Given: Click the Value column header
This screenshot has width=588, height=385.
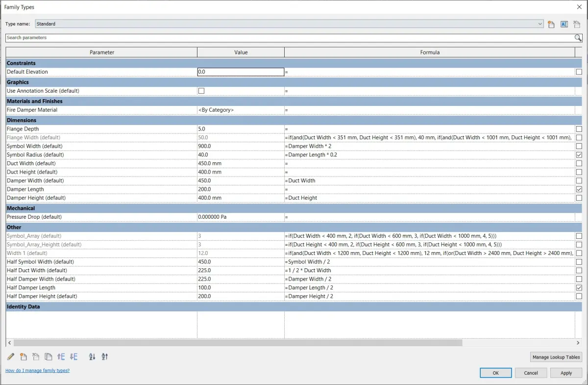Looking at the screenshot, I should 241,52.
